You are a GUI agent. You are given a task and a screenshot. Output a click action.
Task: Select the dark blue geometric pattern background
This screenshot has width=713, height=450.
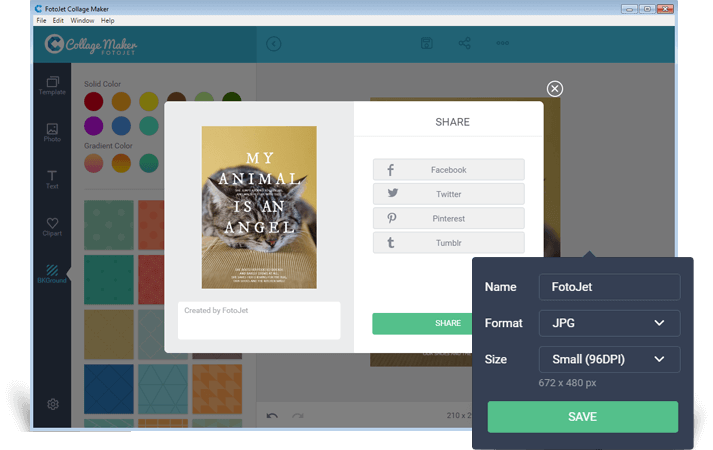pos(109,389)
